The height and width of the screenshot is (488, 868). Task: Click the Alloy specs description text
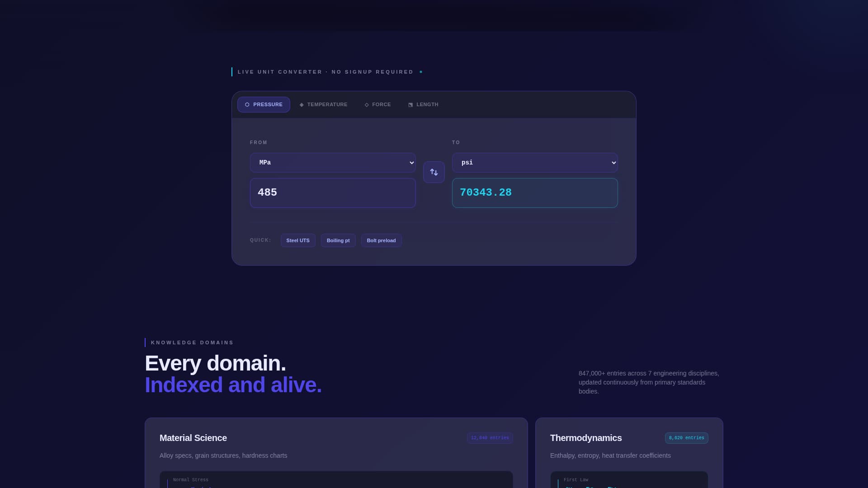[x=223, y=455]
